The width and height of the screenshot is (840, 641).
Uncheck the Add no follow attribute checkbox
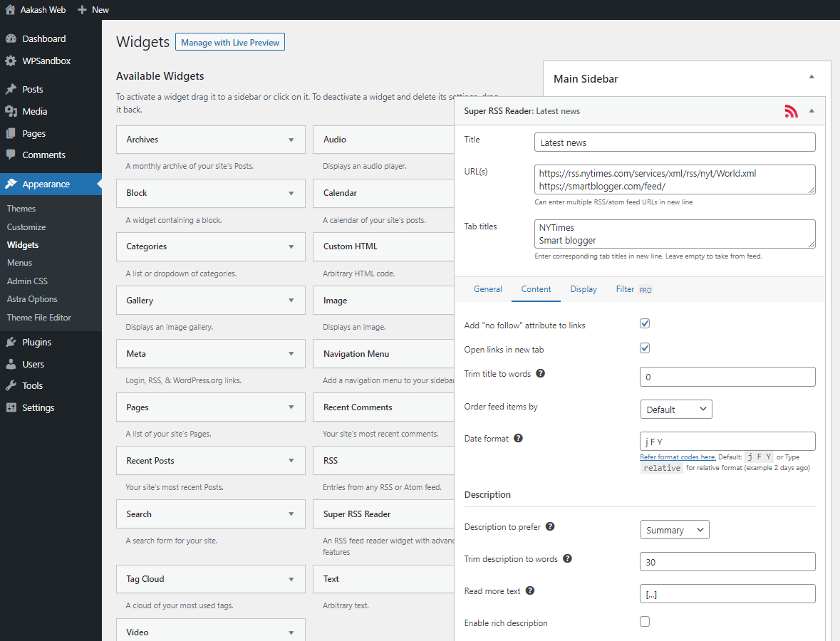click(x=645, y=323)
